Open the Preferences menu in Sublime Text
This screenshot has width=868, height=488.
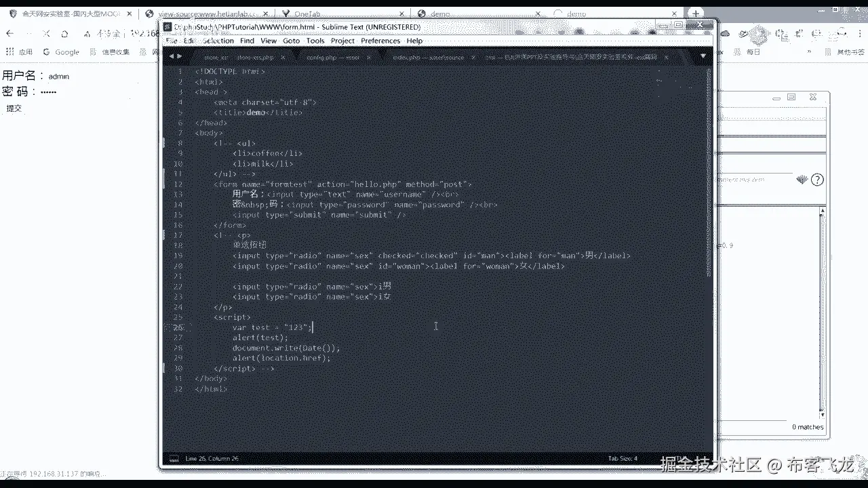380,41
